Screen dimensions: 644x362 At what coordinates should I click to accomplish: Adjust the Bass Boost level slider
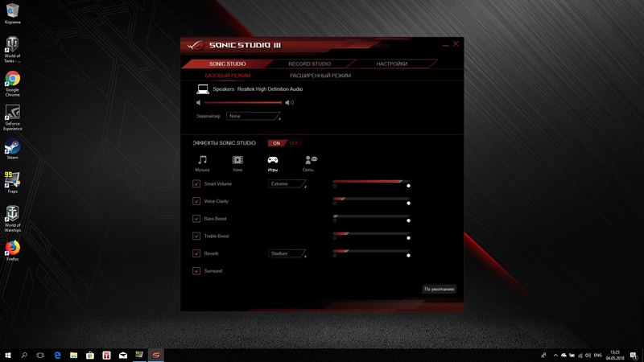click(371, 216)
